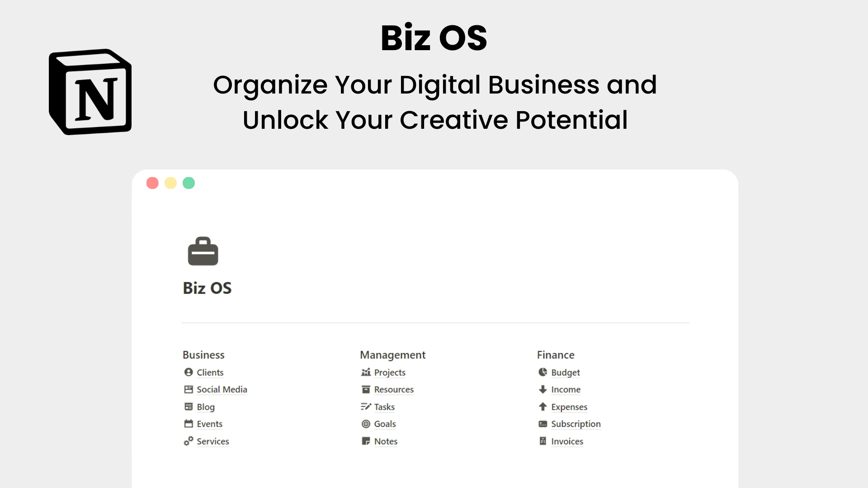Open the Tasks section
868x488 pixels.
click(x=384, y=406)
